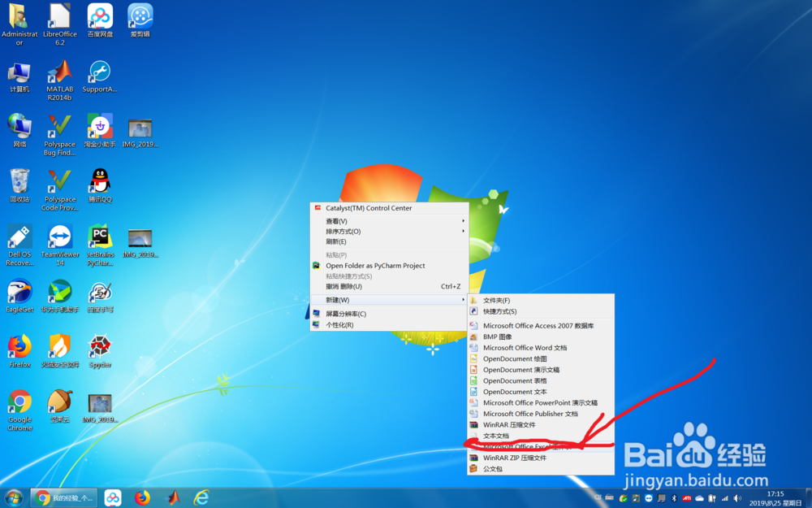Image resolution: width=812 pixels, height=508 pixels.
Task: Choose OpenDocument 绘图 in the submenu
Action: pos(541,358)
